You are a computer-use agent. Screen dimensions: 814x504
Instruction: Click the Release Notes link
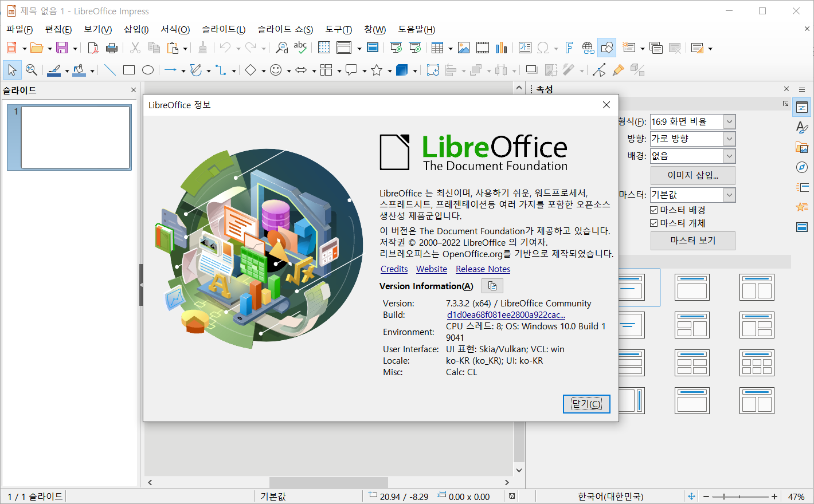click(483, 269)
